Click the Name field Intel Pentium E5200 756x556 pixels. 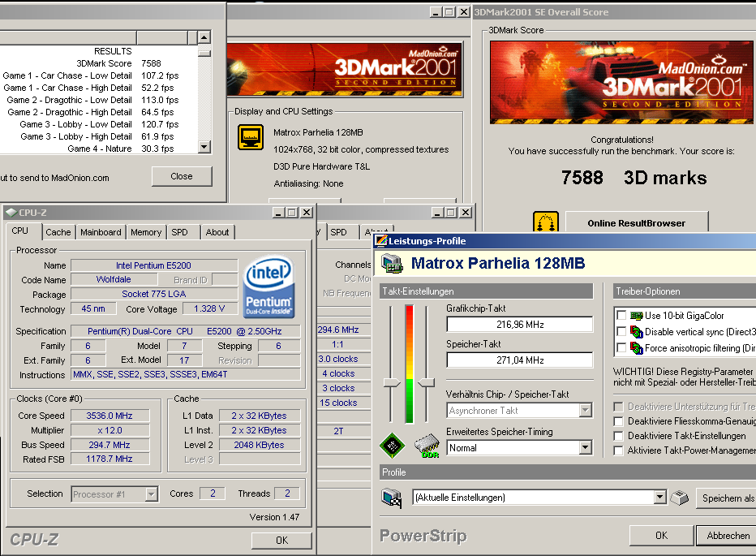point(154,265)
